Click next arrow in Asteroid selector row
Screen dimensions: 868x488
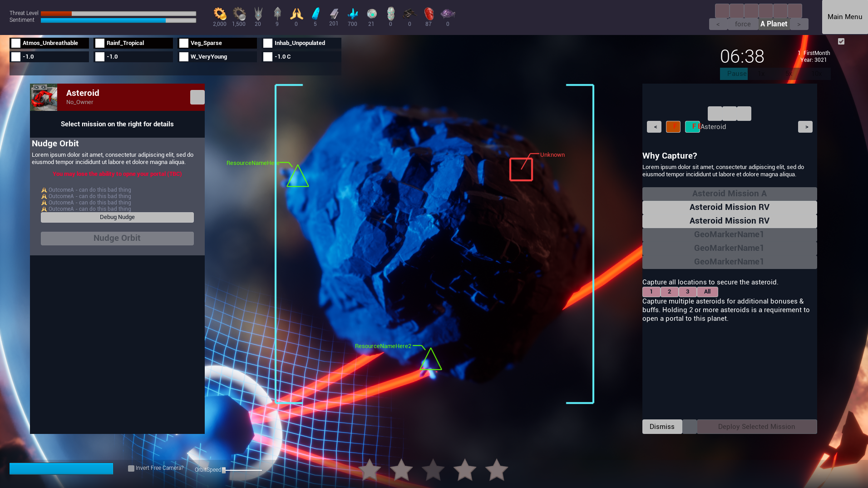click(805, 127)
